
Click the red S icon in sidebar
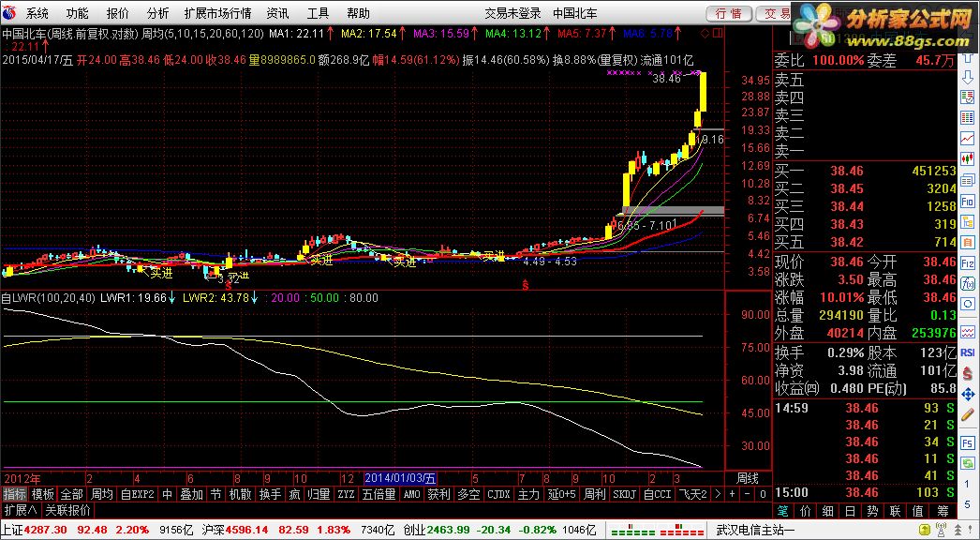coord(968,374)
